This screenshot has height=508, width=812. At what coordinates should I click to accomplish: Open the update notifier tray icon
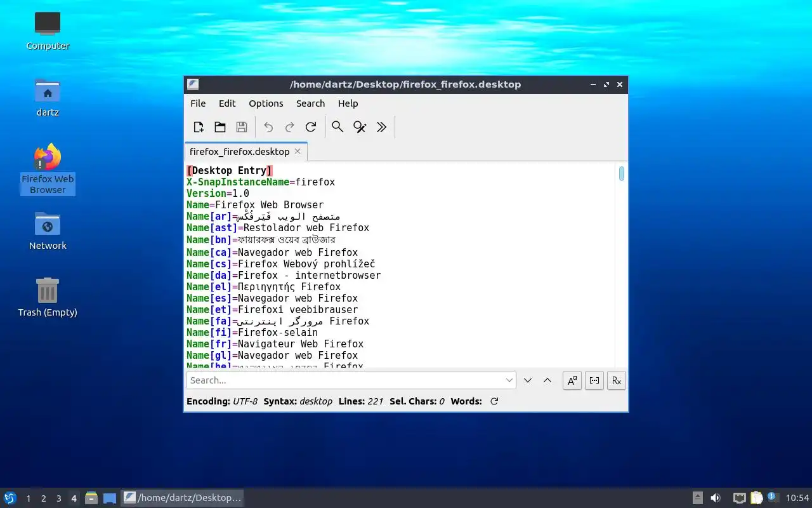pos(772,497)
